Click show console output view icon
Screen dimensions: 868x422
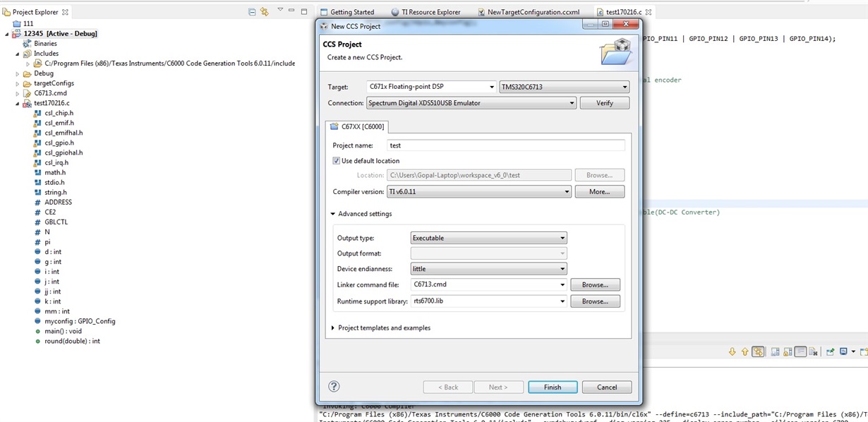tap(776, 351)
